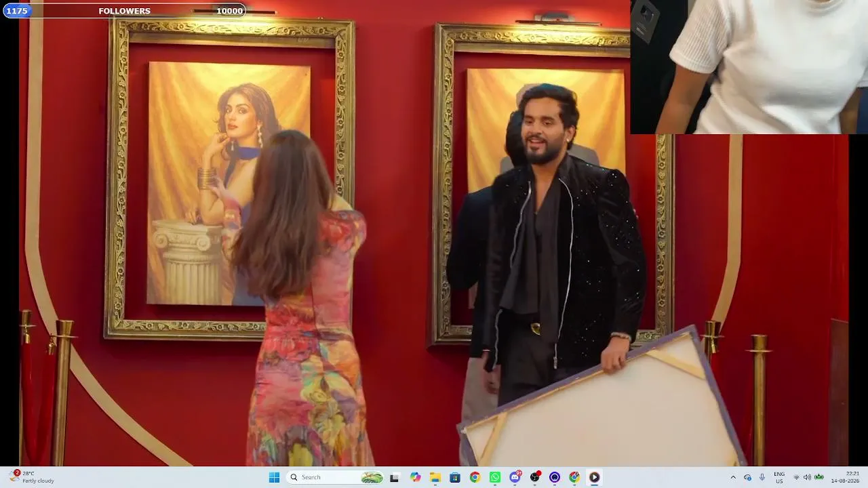Open the Windows Start menu
Viewport: 868px width, 488px height.
point(274,477)
